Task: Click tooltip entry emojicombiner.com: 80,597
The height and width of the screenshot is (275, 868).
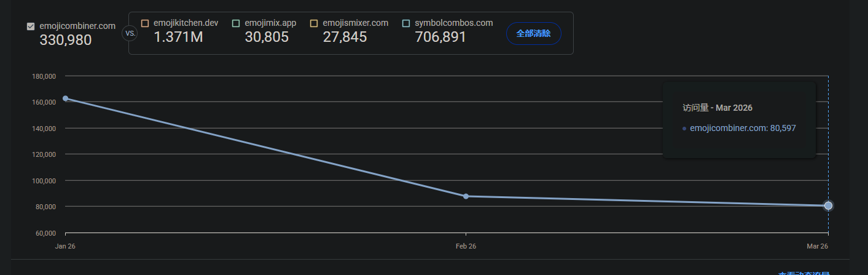Action: 743,128
